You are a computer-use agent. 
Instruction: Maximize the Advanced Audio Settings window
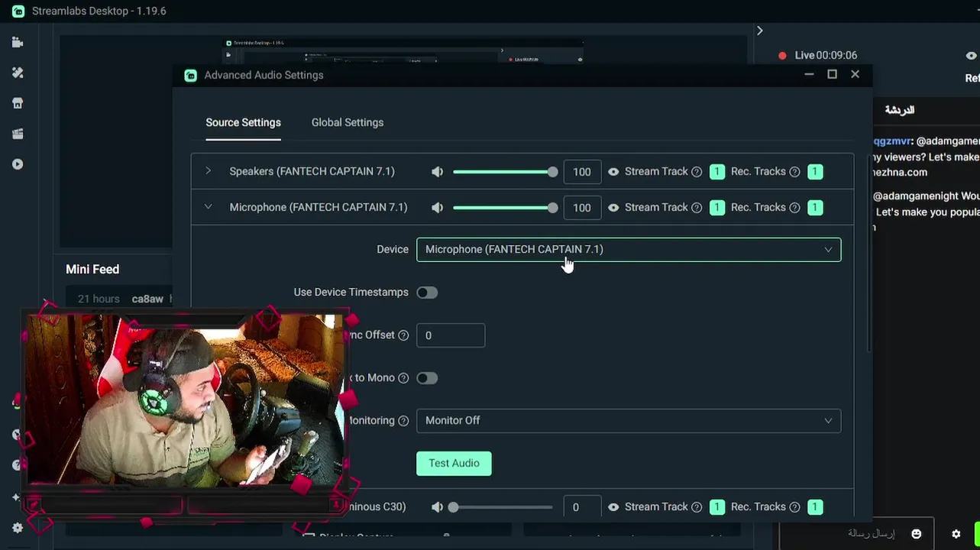(x=832, y=75)
